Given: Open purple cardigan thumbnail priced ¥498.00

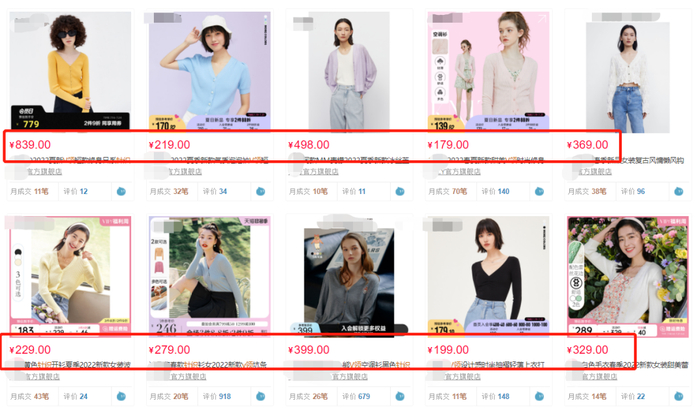Looking at the screenshot, I should point(349,71).
